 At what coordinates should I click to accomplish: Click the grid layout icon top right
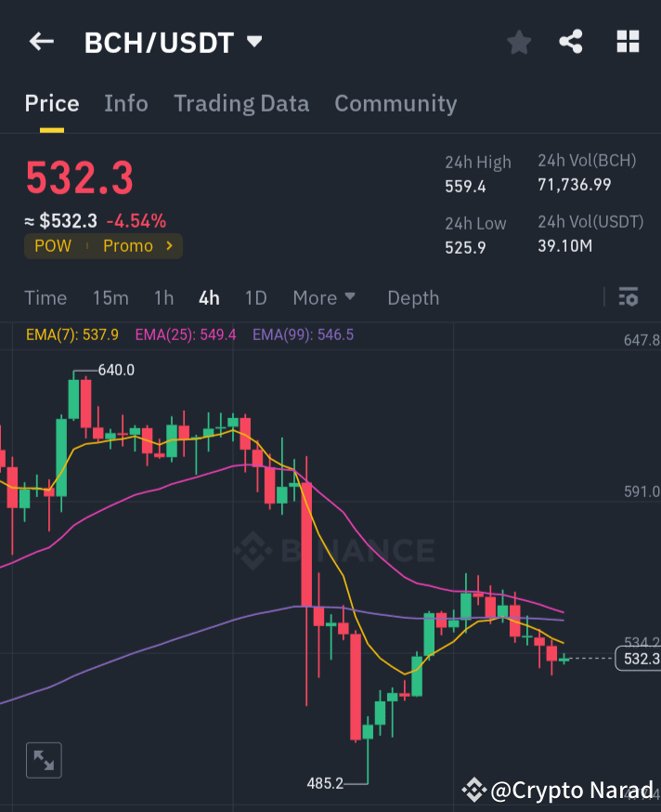(628, 41)
